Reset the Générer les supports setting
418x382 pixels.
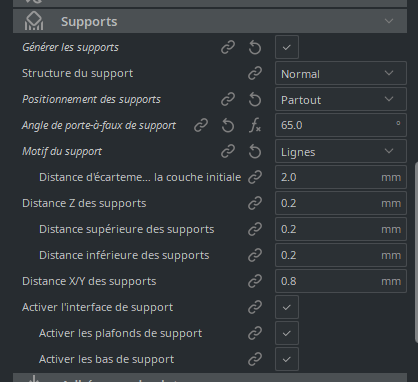[x=255, y=47]
